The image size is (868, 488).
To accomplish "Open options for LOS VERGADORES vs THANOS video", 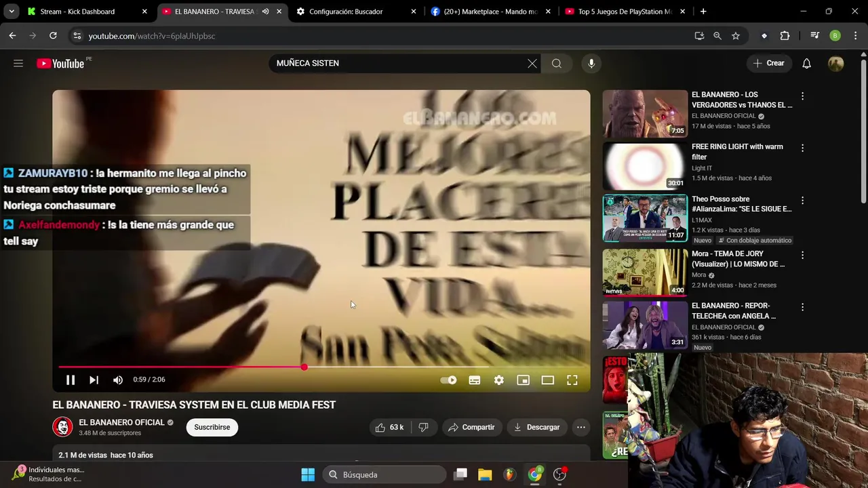I will pyautogui.click(x=802, y=96).
